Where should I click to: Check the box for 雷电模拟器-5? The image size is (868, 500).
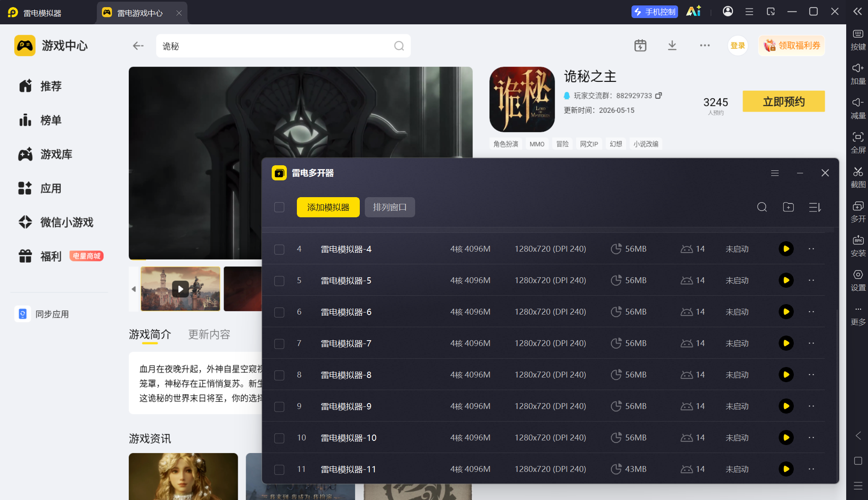point(279,281)
